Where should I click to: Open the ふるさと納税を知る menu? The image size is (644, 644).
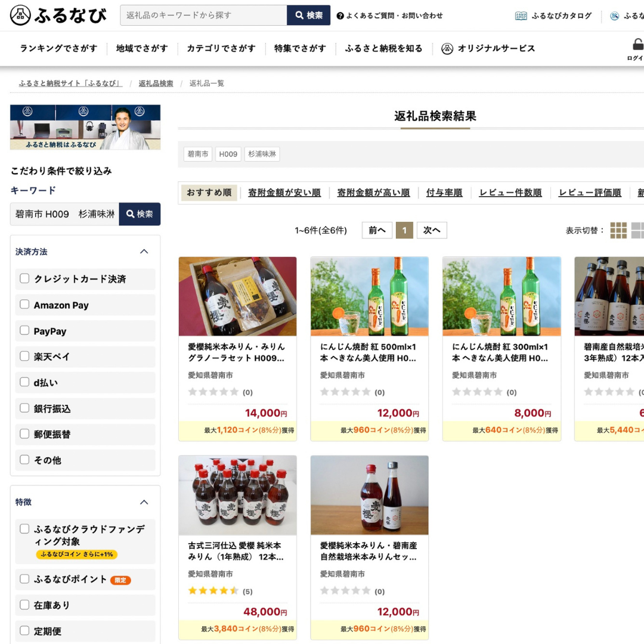(x=383, y=48)
